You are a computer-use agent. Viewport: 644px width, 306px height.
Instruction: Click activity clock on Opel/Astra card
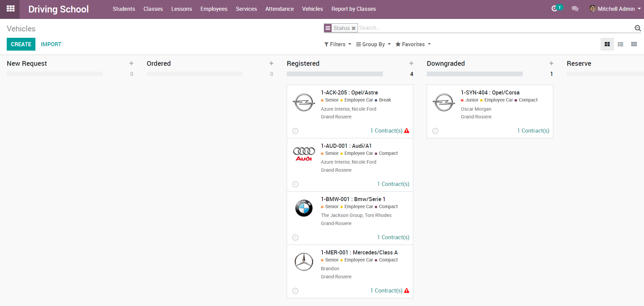pos(295,131)
